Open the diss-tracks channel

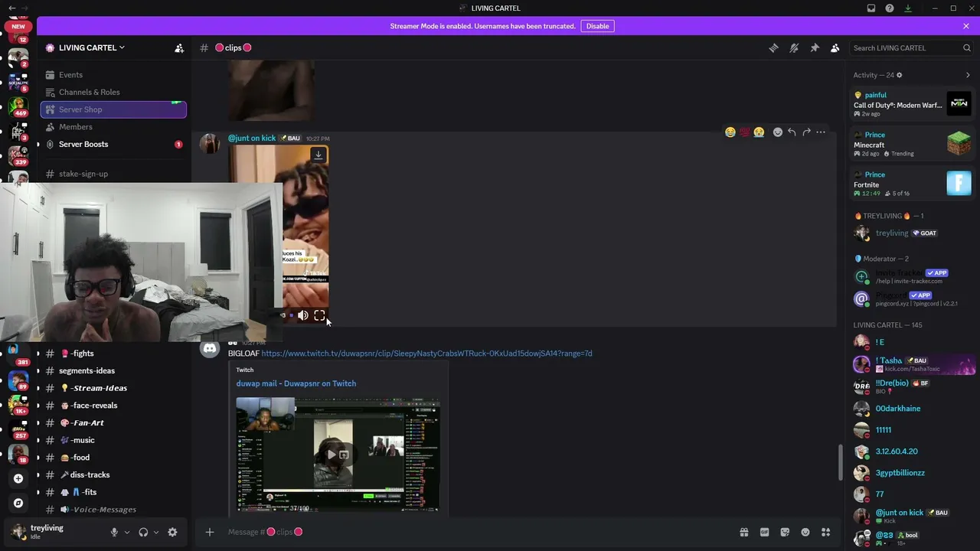[x=112, y=474]
